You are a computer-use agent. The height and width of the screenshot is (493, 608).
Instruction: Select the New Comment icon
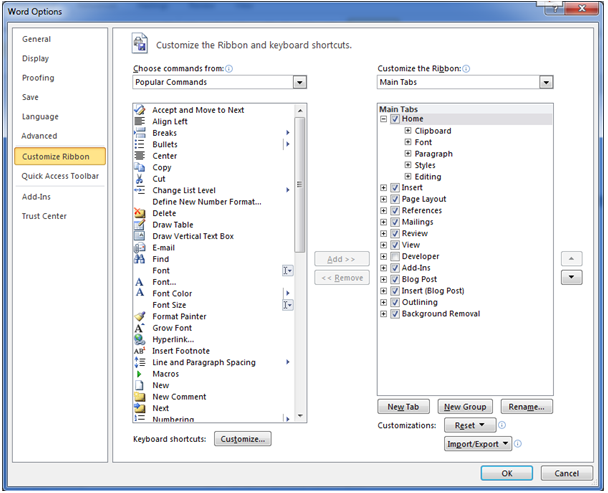140,396
